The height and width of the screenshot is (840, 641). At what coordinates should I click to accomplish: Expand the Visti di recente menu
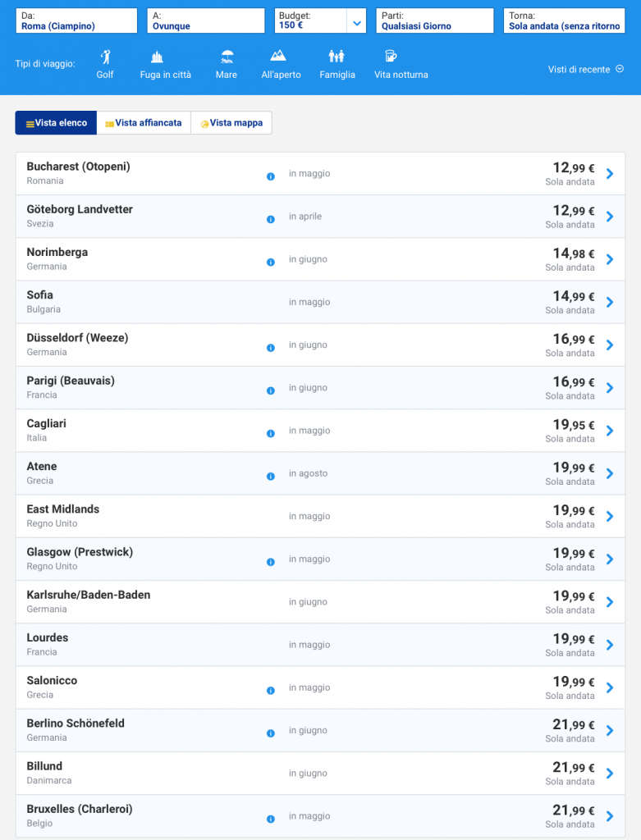tap(585, 70)
